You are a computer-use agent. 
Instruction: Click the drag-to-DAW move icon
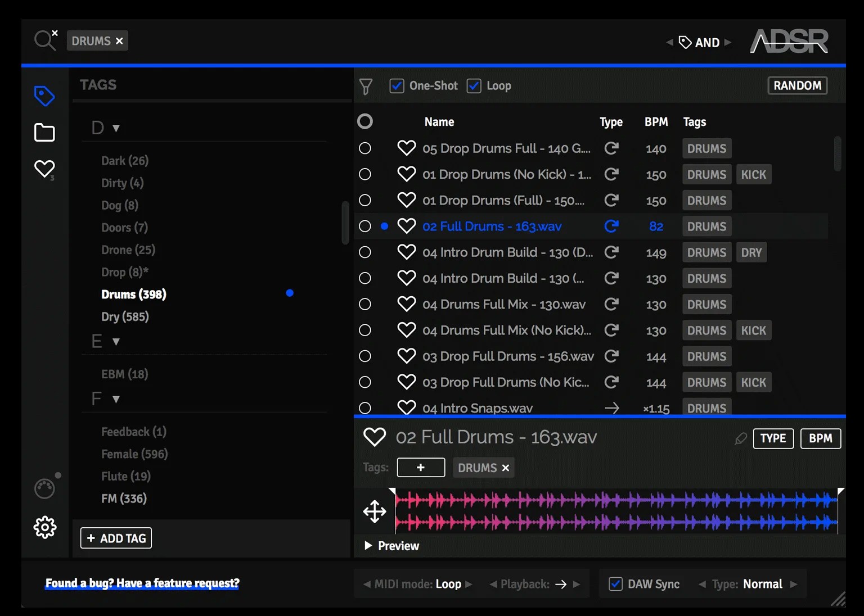[375, 511]
